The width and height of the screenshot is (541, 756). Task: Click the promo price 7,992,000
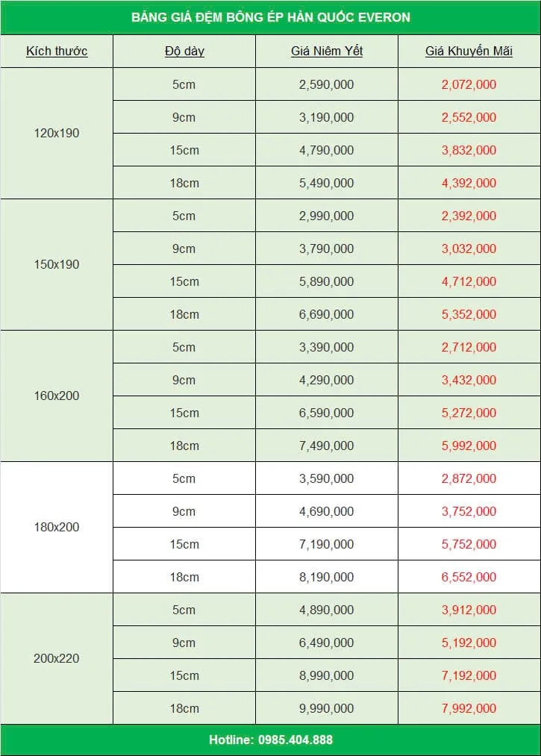point(469,708)
